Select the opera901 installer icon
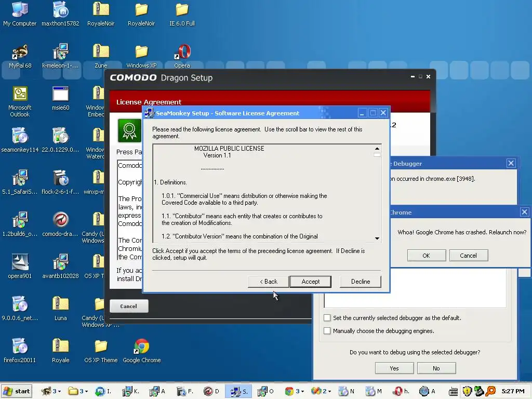532x399 pixels. click(x=20, y=266)
